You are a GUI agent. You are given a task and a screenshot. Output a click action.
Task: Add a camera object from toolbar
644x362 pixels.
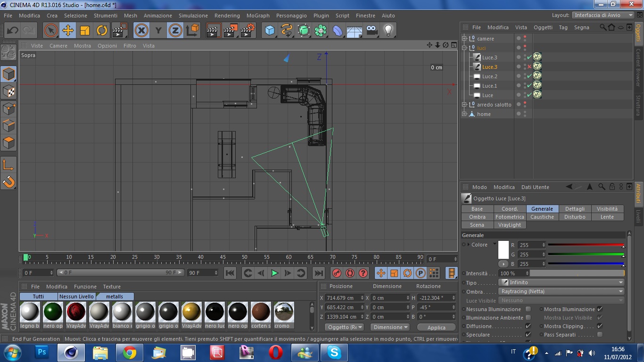point(372,31)
